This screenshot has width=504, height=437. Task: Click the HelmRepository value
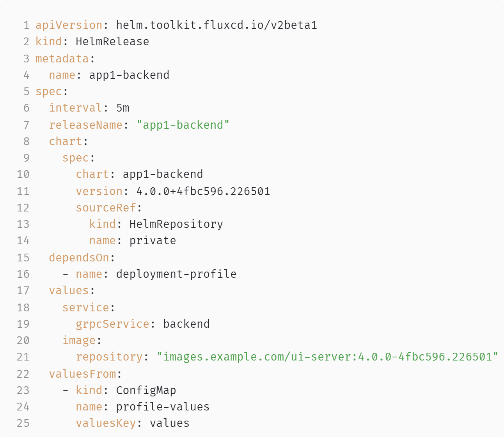coord(176,224)
